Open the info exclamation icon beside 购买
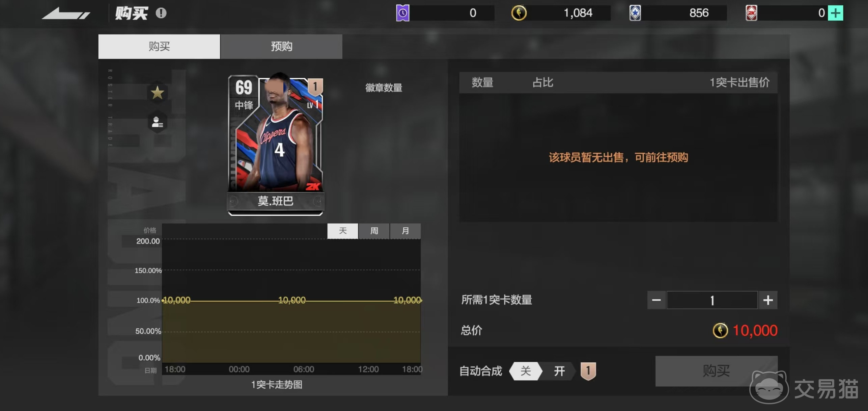The width and height of the screenshot is (868, 411). [x=161, y=13]
